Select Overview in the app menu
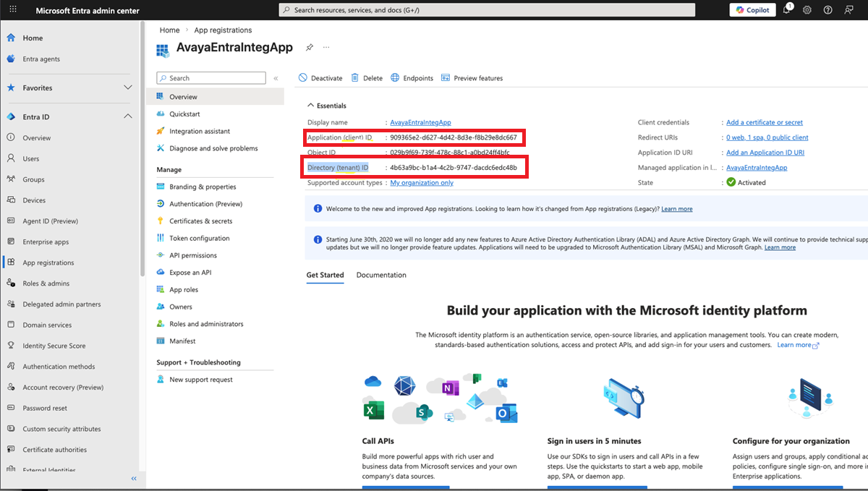Image resolution: width=868 pixels, height=491 pixels. (x=183, y=97)
